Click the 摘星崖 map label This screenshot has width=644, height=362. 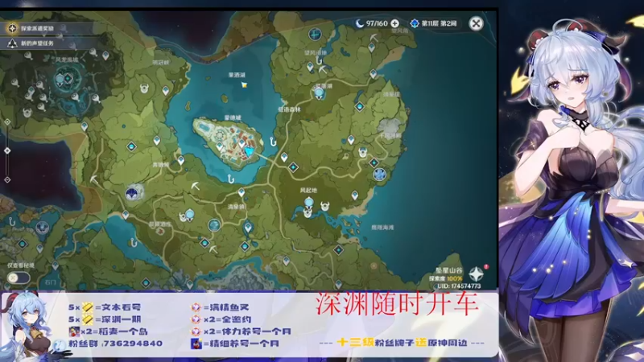[x=391, y=94]
